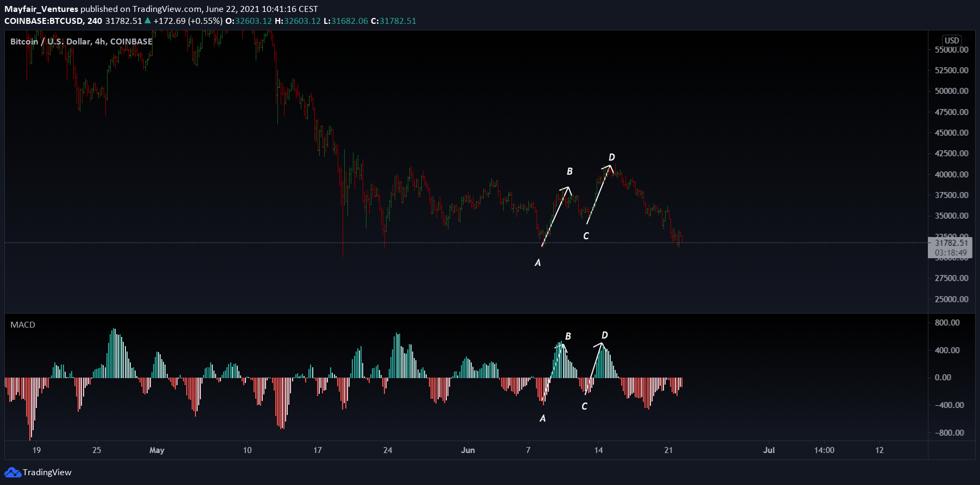The height and width of the screenshot is (485, 980).
Task: Click the 35000.00 price axis label
Action: coord(951,216)
